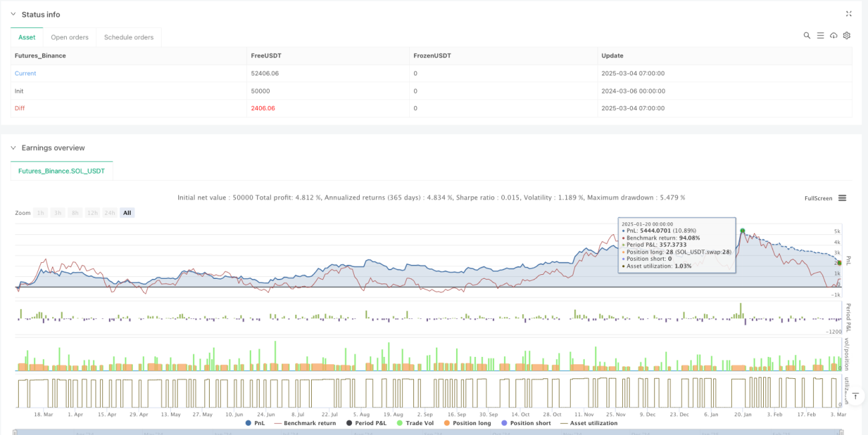Collapse the Earnings overview section
The width and height of the screenshot is (868, 435).
(x=14, y=147)
